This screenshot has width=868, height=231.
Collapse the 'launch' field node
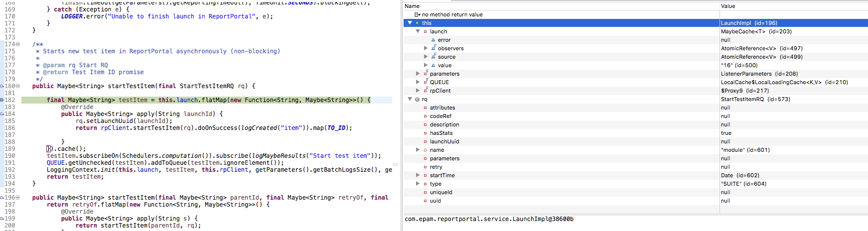click(418, 31)
